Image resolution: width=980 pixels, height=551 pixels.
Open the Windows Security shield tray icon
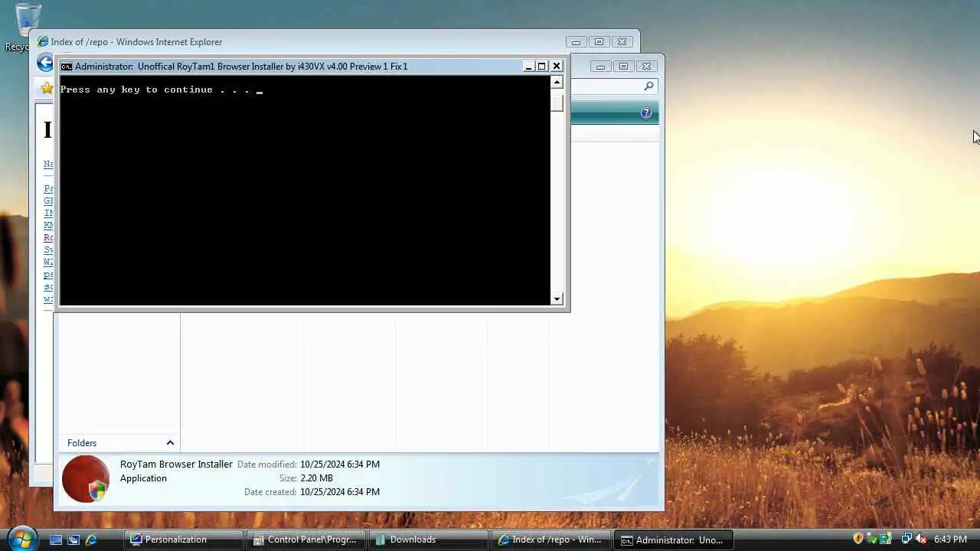tap(858, 539)
